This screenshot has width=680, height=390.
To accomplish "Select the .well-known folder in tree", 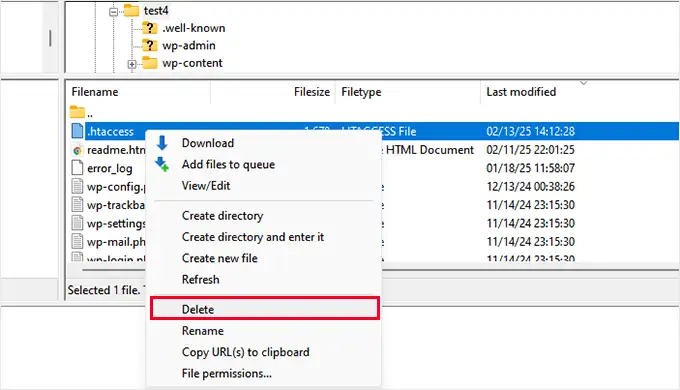I will tap(193, 28).
